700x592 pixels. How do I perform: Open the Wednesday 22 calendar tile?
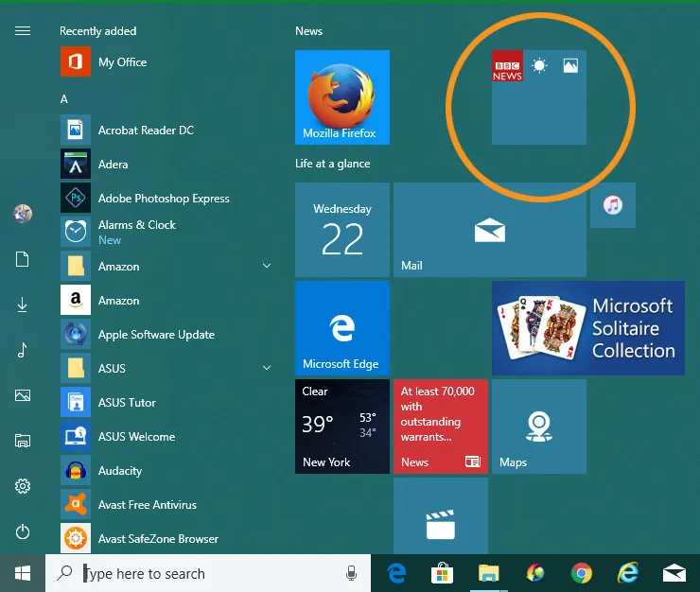pos(342,230)
